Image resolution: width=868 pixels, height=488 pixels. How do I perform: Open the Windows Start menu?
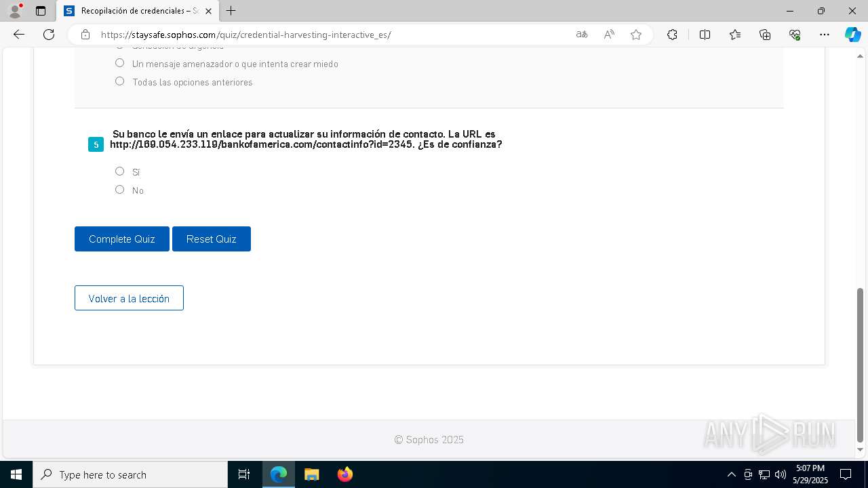click(x=16, y=474)
